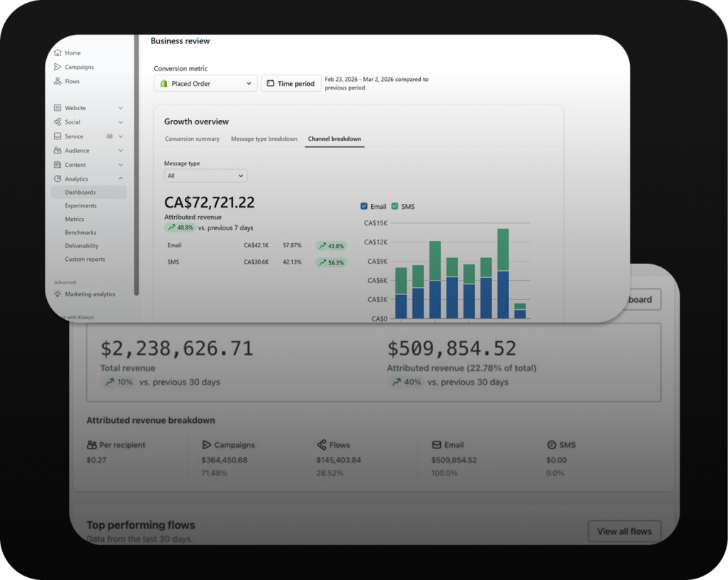Image resolution: width=728 pixels, height=580 pixels.
Task: Click the Marketing analytics icon
Action: (x=58, y=294)
